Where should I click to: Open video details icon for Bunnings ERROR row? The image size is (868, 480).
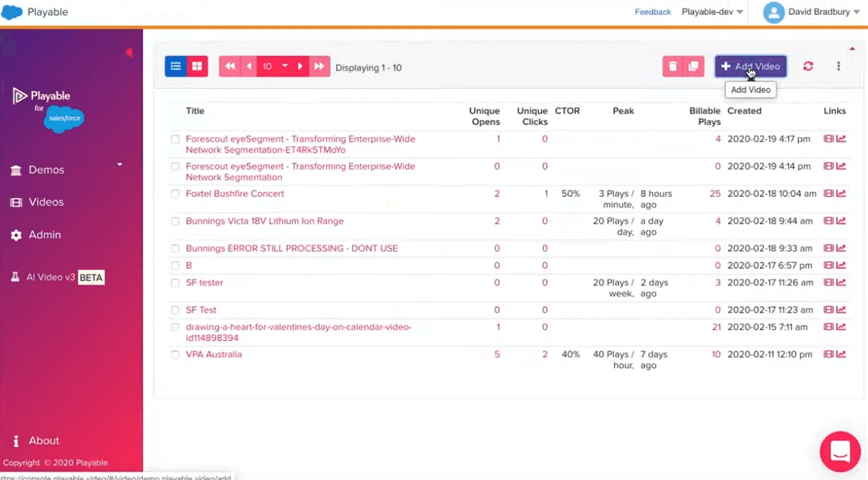[828, 248]
